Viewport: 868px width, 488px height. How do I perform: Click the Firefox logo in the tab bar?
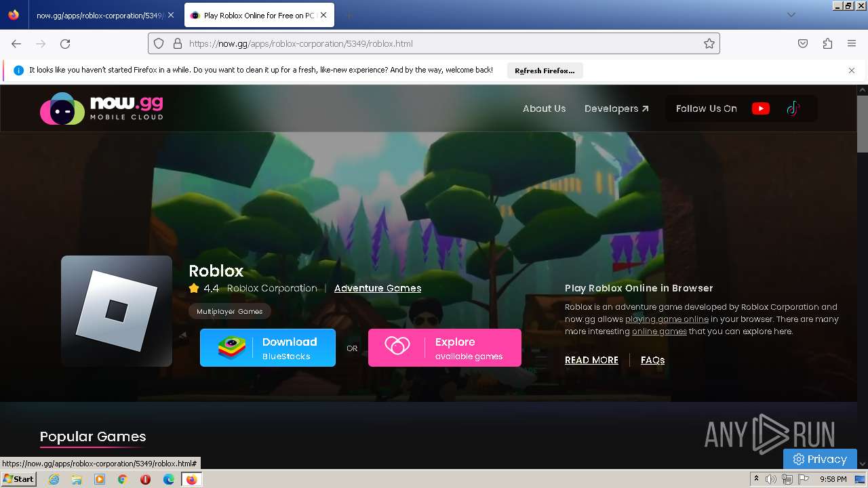point(14,15)
